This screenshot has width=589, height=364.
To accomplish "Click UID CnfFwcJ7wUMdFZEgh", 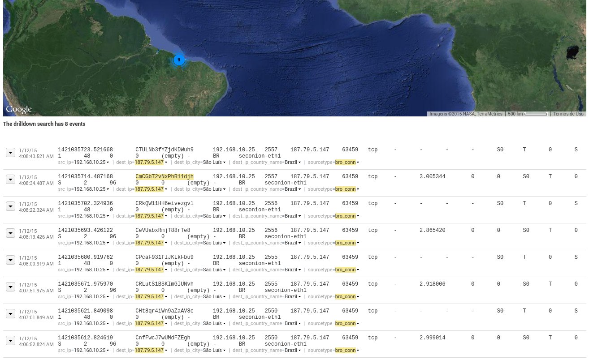I will point(163,338).
